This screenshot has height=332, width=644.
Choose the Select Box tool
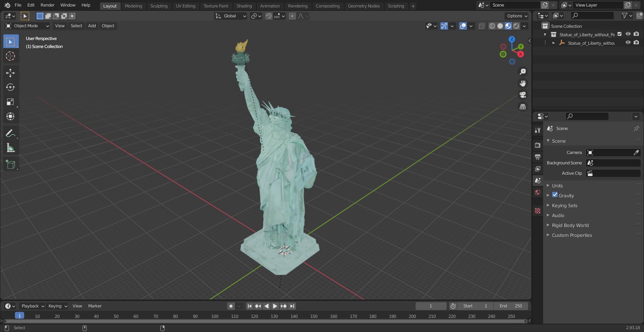click(x=10, y=41)
